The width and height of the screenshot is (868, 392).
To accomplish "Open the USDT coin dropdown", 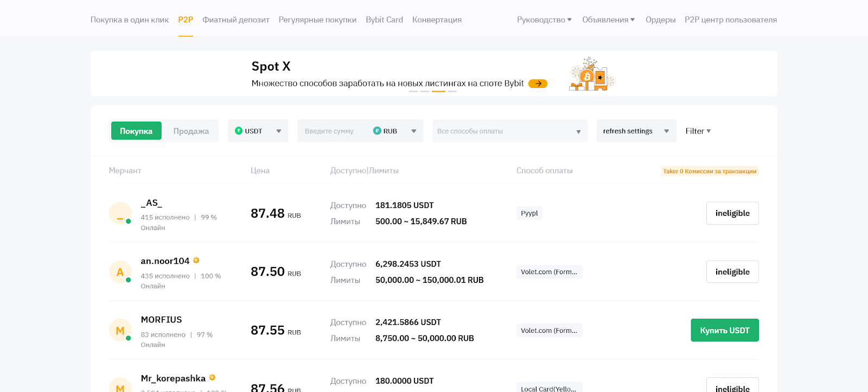I will 258,131.
